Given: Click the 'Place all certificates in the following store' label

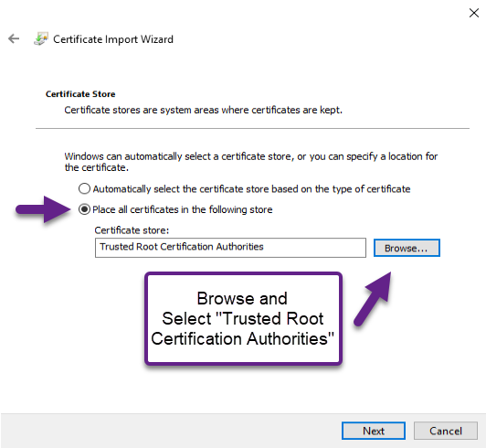Looking at the screenshot, I should (x=183, y=209).
